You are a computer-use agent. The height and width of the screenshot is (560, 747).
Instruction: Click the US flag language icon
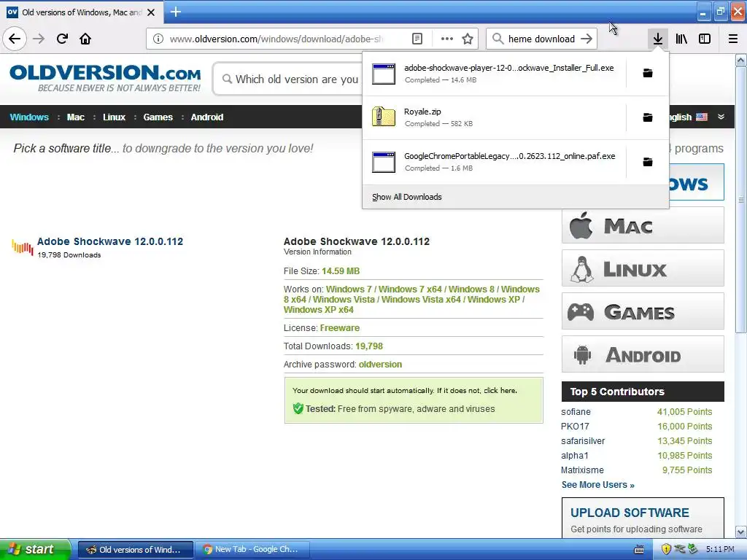coord(702,117)
